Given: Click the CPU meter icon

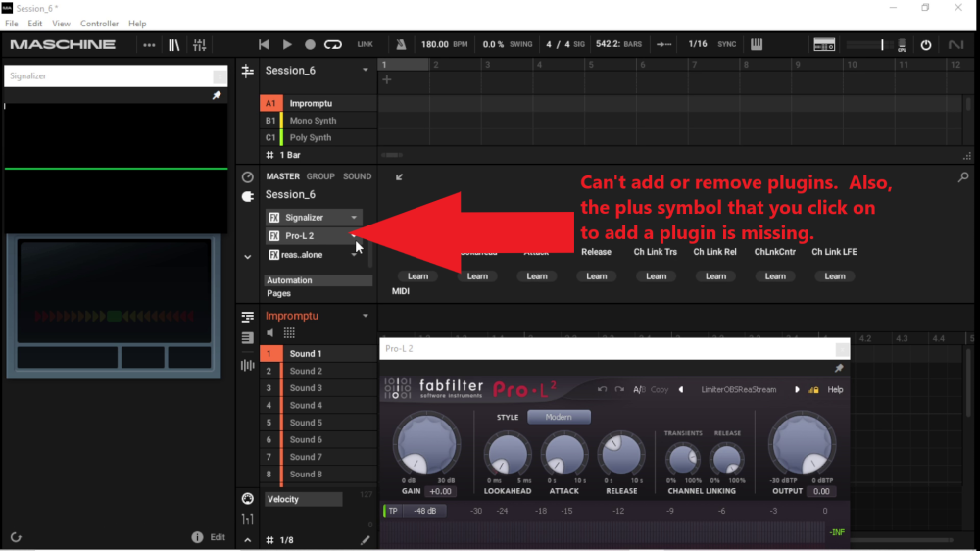Looking at the screenshot, I should click(902, 45).
